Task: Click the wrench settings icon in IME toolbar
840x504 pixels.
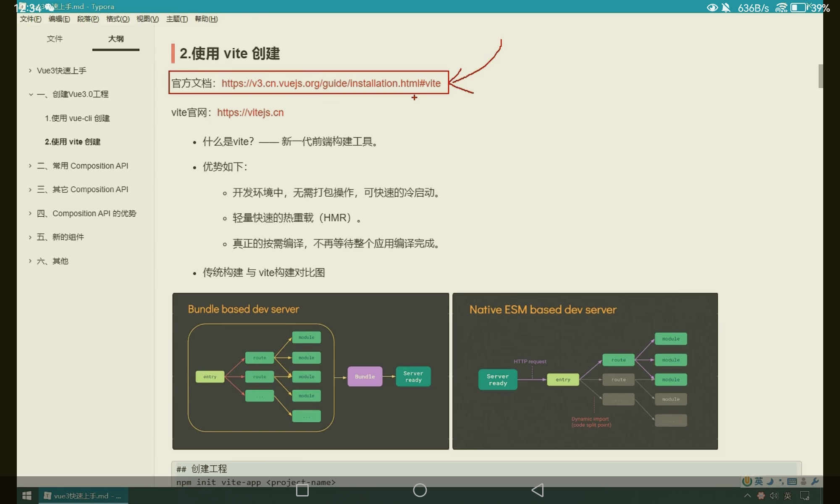Action: tap(815, 481)
